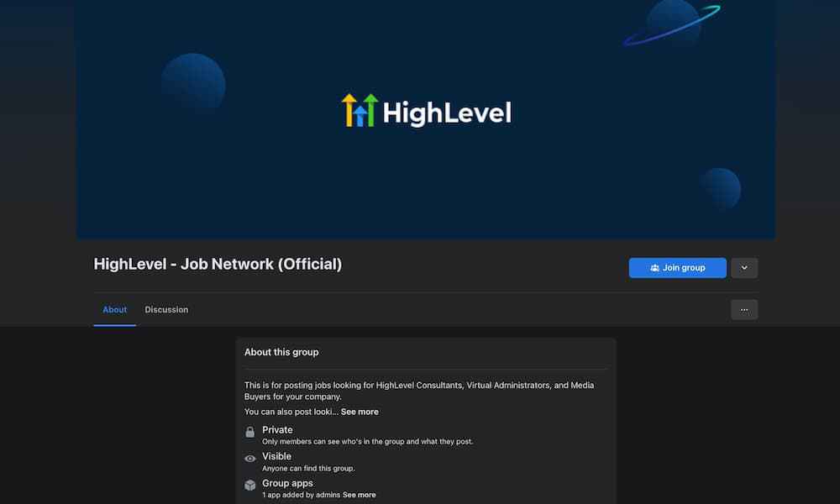Viewport: 840px width, 504px height.
Task: Click the Visible eye icon
Action: pyautogui.click(x=250, y=459)
